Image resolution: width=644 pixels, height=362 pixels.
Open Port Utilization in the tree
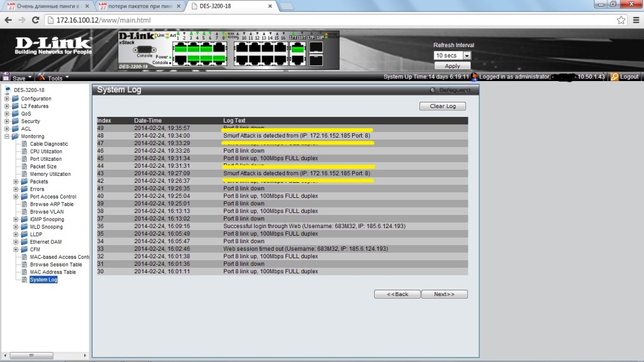(x=45, y=159)
